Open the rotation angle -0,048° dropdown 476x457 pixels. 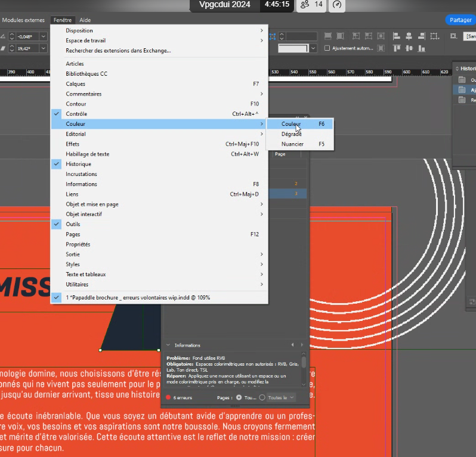point(43,36)
